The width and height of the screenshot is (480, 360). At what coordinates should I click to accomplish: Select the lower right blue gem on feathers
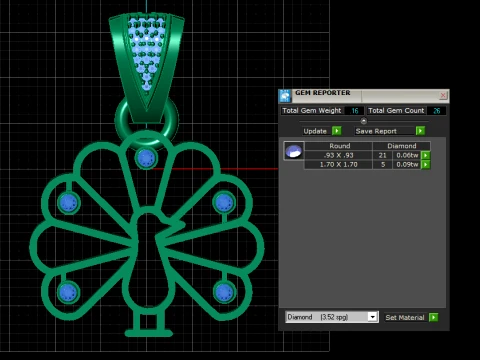click(x=224, y=292)
